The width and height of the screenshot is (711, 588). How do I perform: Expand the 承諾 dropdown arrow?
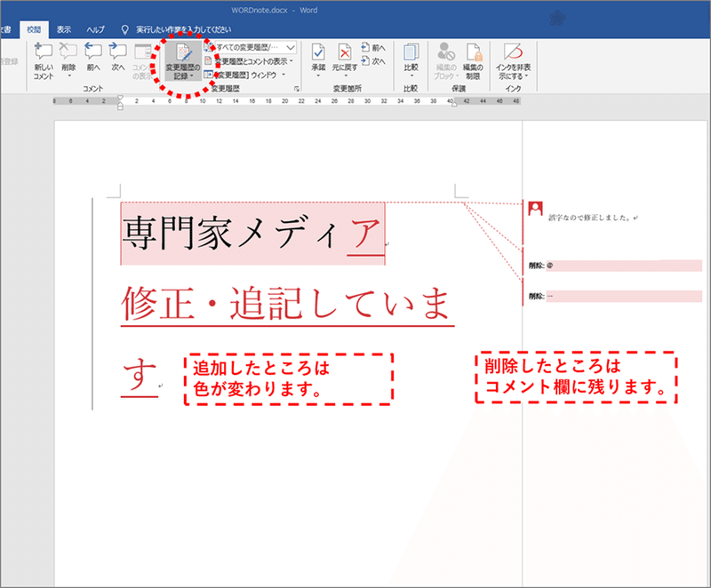(x=318, y=75)
